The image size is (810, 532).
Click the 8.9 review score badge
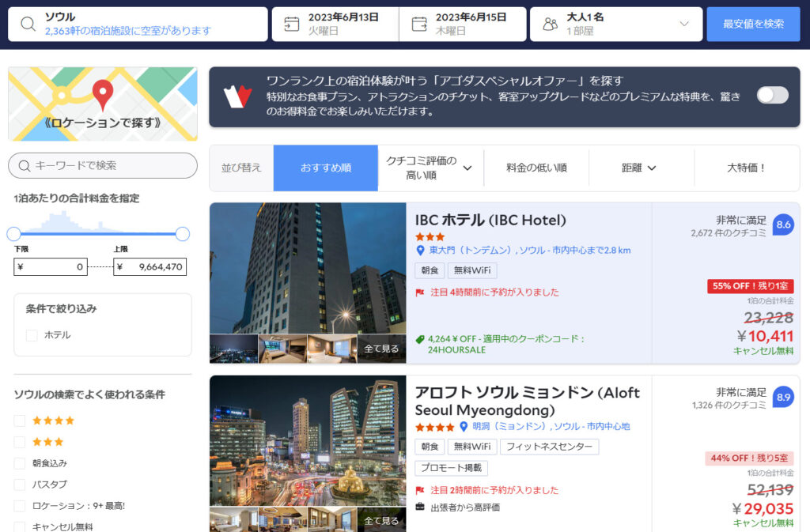783,397
